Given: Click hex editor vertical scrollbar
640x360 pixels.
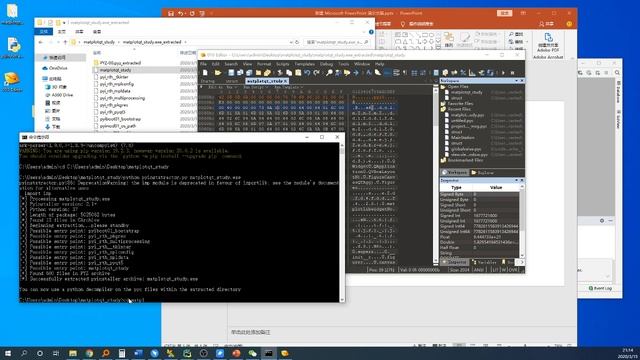Looking at the screenshot, I should pyautogui.click(x=436, y=176).
